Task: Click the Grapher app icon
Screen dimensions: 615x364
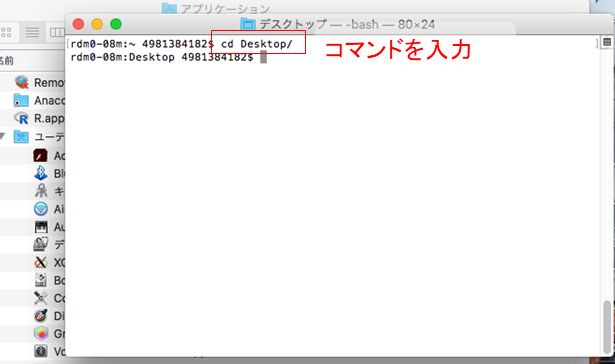Action: [41, 333]
